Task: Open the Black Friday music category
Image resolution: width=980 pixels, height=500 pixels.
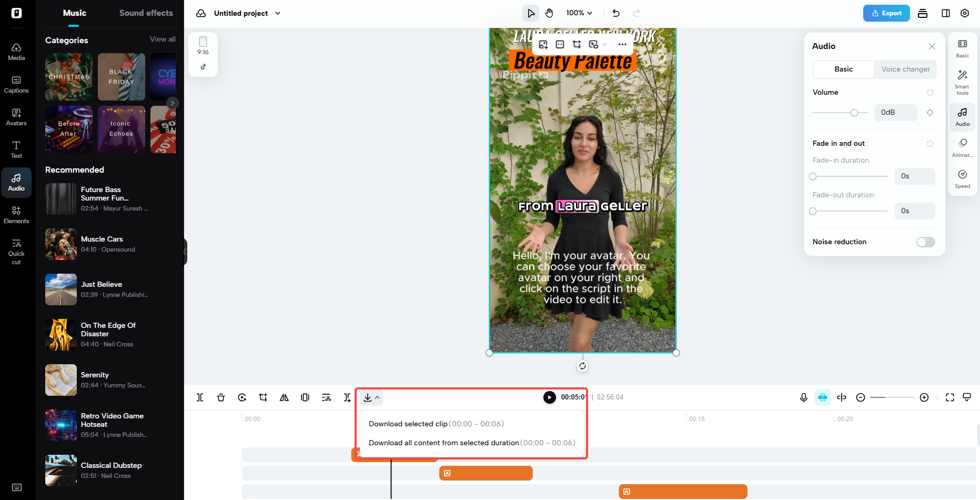Action: [122, 77]
